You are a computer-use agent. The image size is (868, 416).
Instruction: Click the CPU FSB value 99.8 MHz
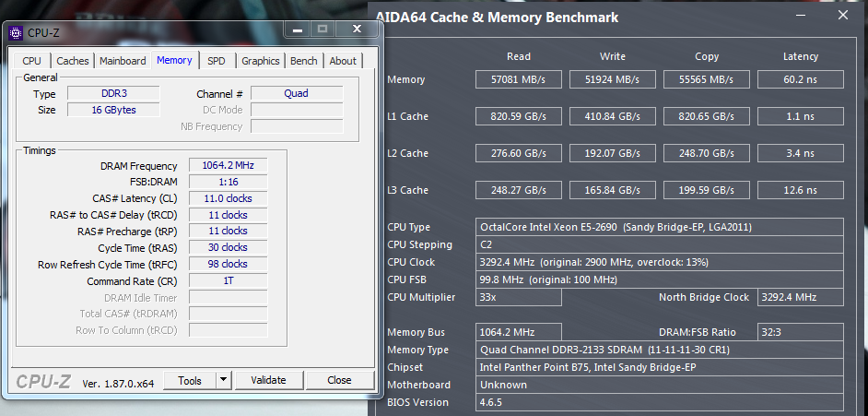[x=660, y=279]
